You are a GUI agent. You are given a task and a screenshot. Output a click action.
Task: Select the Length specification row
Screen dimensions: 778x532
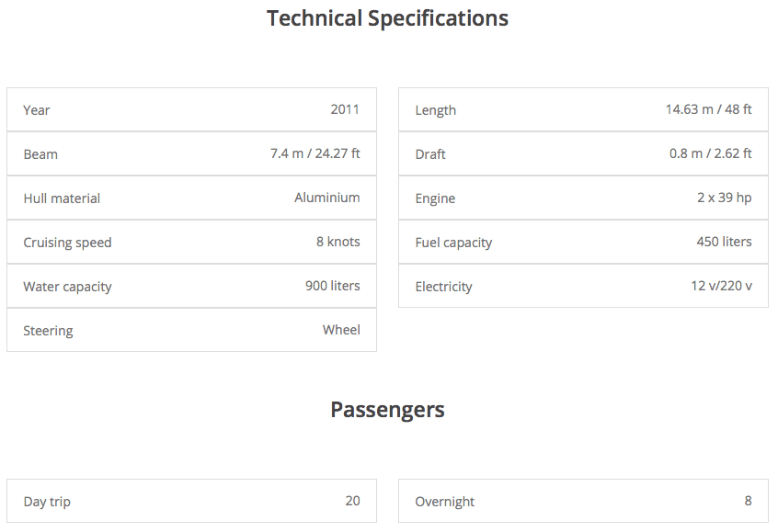point(583,110)
